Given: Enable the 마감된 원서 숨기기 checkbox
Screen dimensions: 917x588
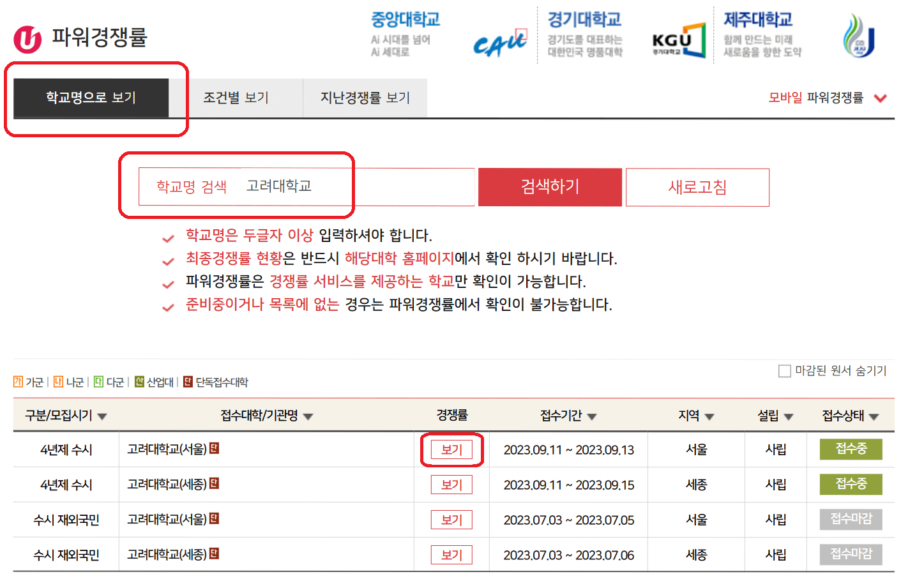Looking at the screenshot, I should (x=785, y=370).
